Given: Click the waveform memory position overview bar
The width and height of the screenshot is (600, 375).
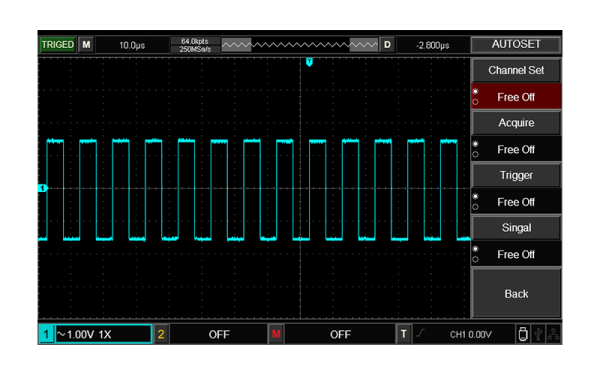Looking at the screenshot, I should tap(300, 45).
